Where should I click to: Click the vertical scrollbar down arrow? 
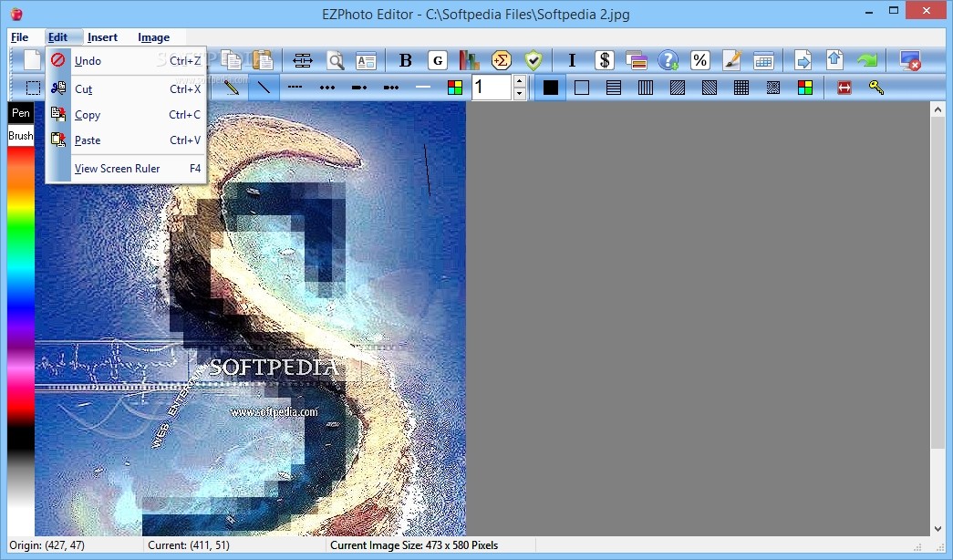click(x=937, y=529)
